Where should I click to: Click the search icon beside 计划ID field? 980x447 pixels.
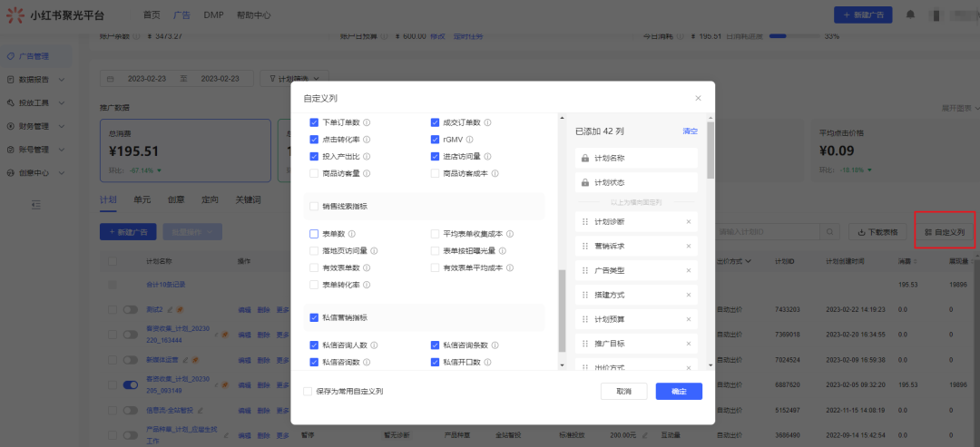pyautogui.click(x=830, y=232)
